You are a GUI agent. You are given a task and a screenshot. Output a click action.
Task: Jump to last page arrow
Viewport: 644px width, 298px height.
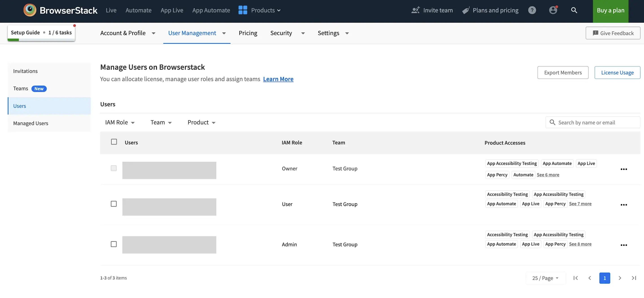[634, 278]
